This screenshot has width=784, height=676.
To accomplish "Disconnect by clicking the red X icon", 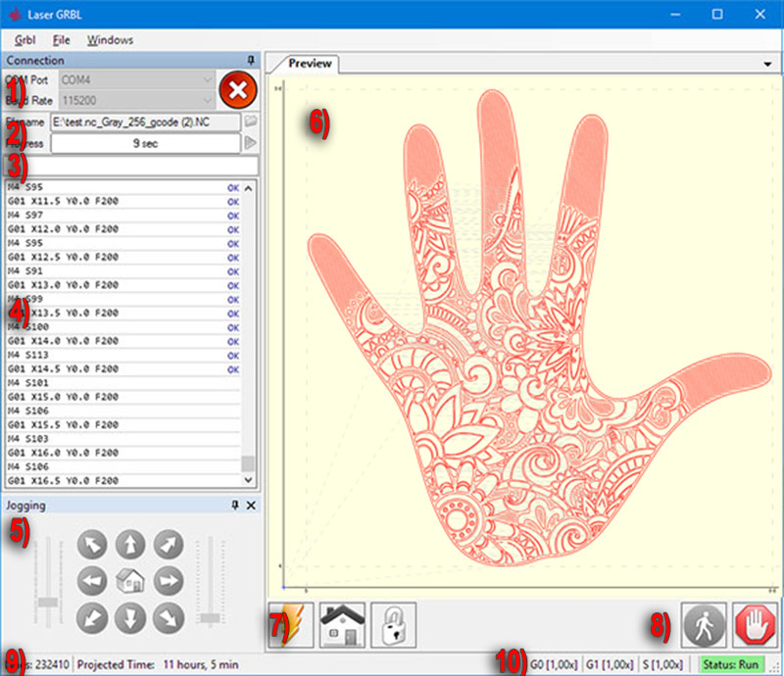I will point(237,90).
